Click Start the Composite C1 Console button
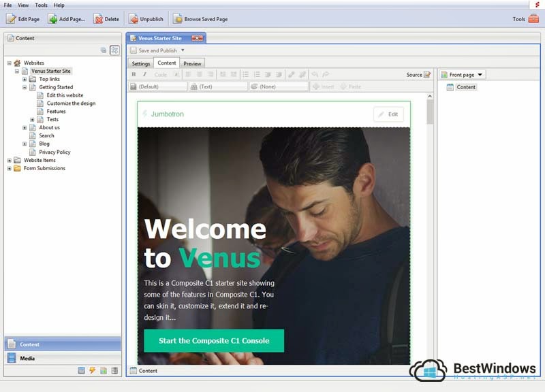This screenshot has width=545, height=392. (x=214, y=340)
